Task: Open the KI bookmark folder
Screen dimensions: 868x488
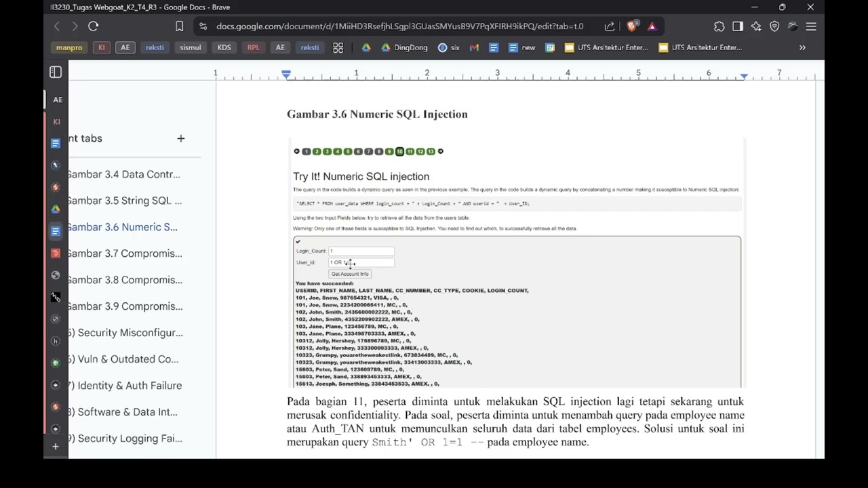Action: coord(102,47)
